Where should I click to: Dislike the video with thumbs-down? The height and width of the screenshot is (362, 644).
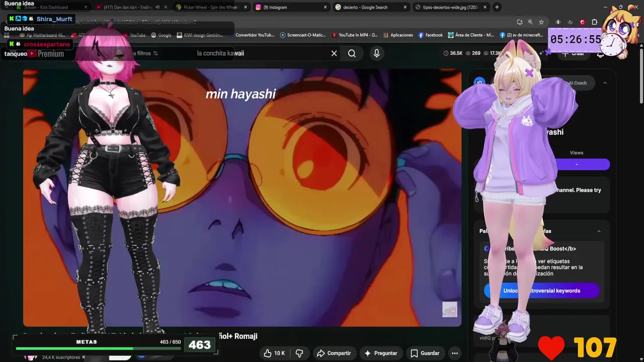[x=299, y=353]
